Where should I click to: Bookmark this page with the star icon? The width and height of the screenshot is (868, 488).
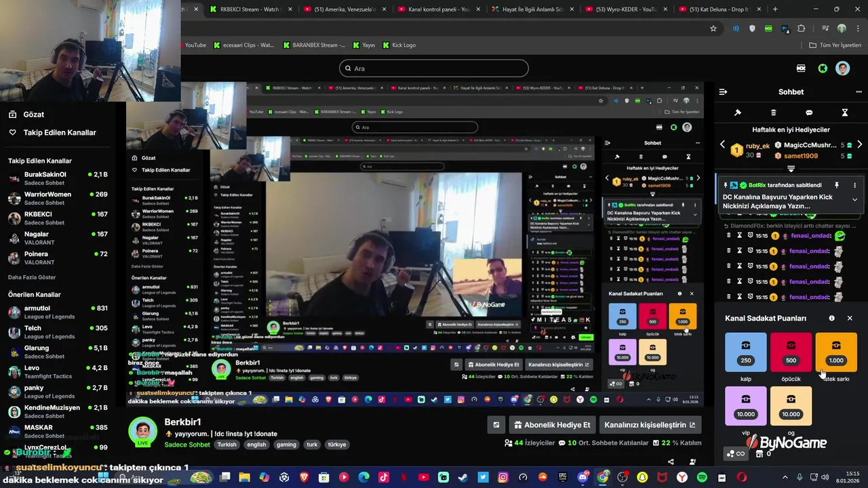(x=713, y=28)
